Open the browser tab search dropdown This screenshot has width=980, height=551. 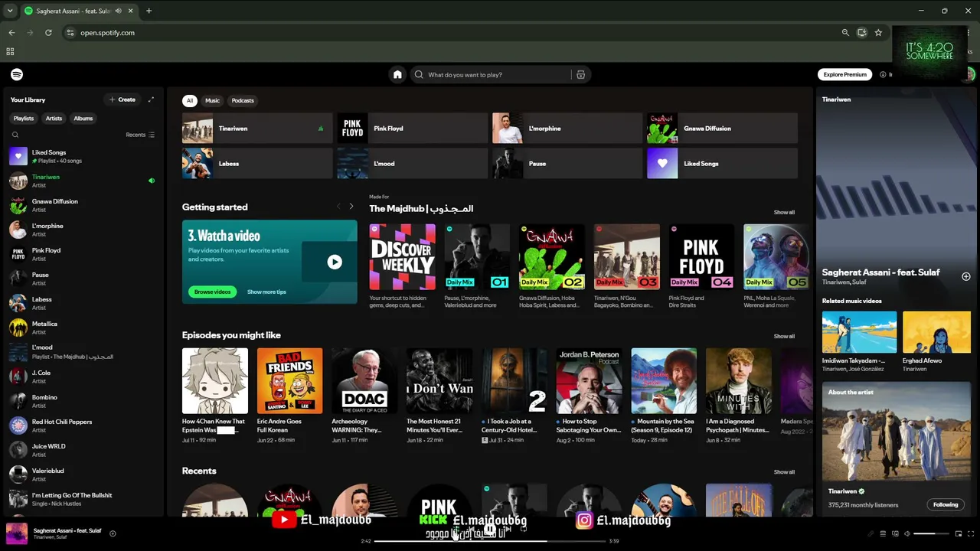tap(10, 11)
